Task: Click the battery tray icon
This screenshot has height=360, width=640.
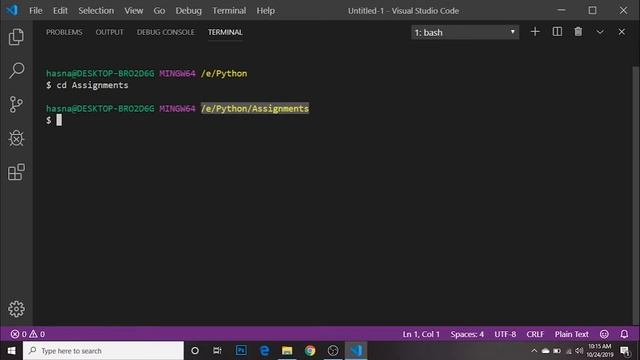Action: tap(557, 351)
